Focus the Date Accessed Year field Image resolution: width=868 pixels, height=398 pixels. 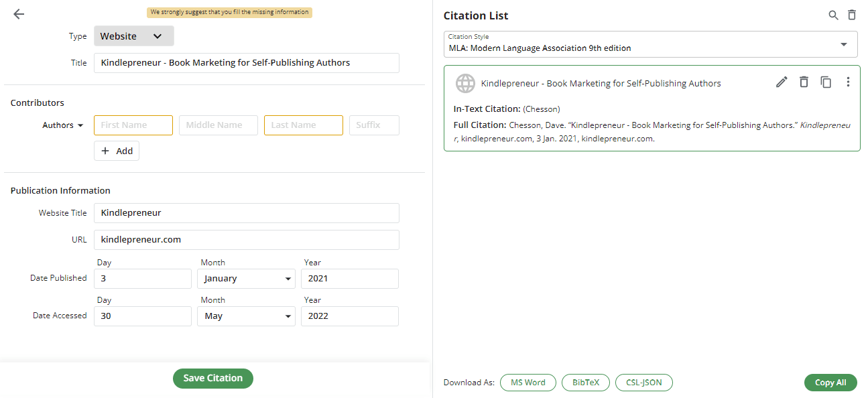click(350, 316)
